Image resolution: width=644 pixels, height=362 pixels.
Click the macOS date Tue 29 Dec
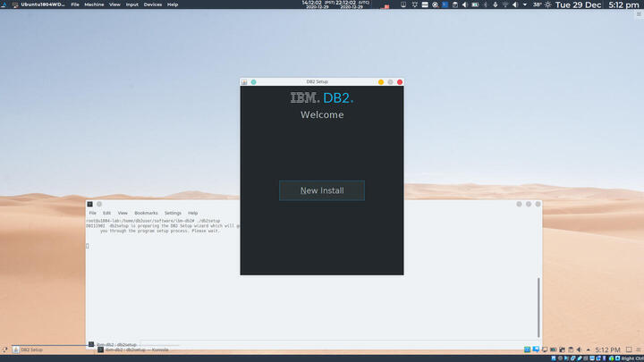(578, 5)
